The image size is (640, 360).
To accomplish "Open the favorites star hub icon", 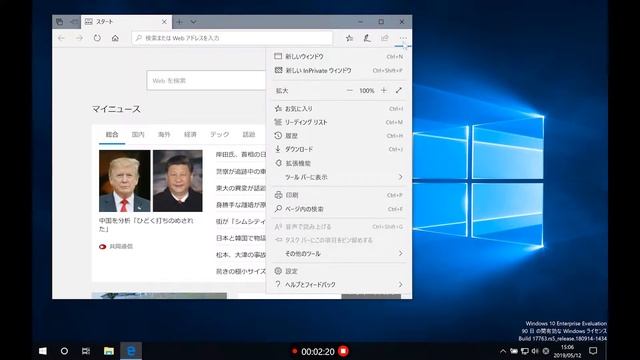I will (x=349, y=38).
